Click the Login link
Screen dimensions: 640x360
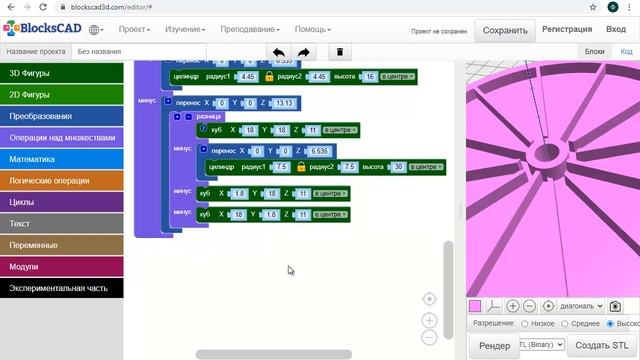tap(616, 29)
